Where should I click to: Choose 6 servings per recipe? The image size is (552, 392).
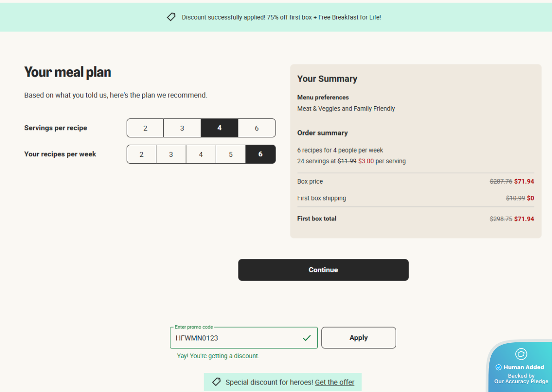pyautogui.click(x=257, y=128)
